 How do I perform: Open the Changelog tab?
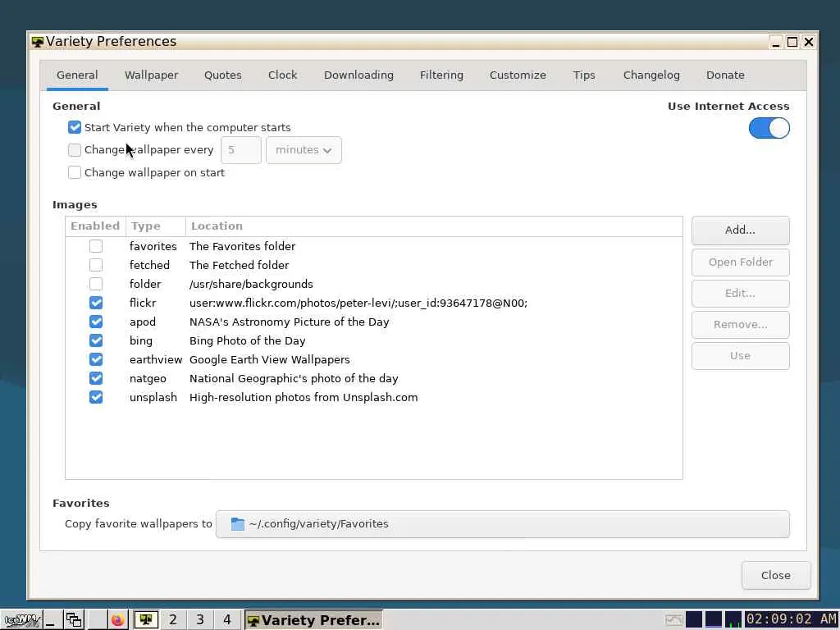[x=651, y=75]
